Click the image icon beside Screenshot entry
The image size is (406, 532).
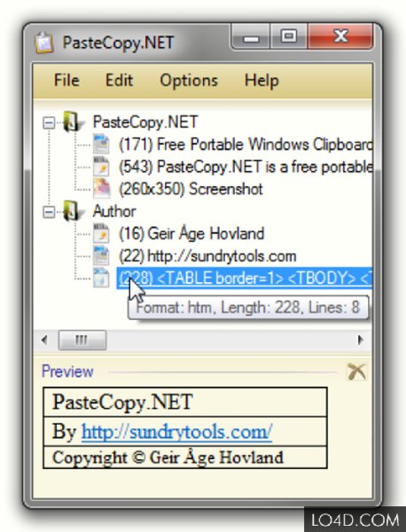pos(101,189)
